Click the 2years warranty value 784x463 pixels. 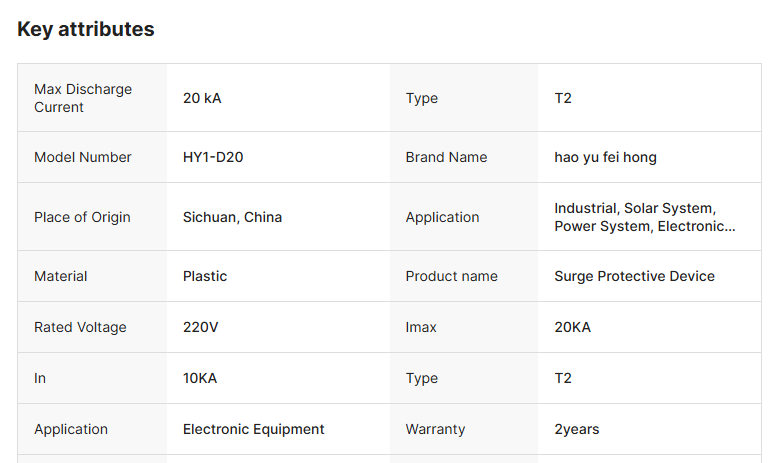pos(577,429)
